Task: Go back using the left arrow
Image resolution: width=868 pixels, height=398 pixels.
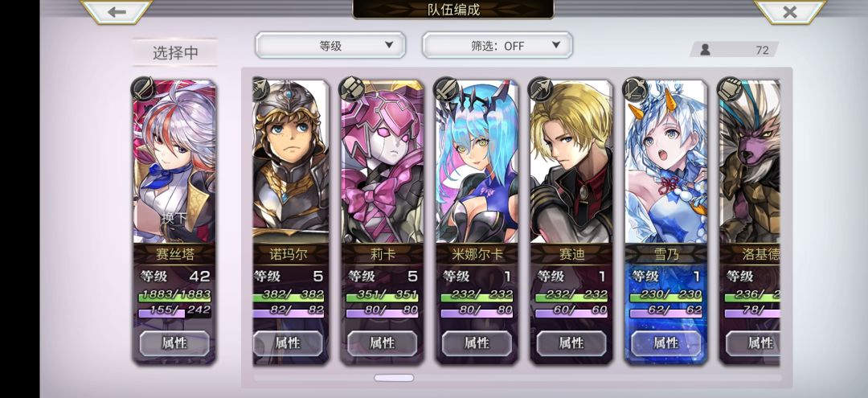Action: [117, 11]
